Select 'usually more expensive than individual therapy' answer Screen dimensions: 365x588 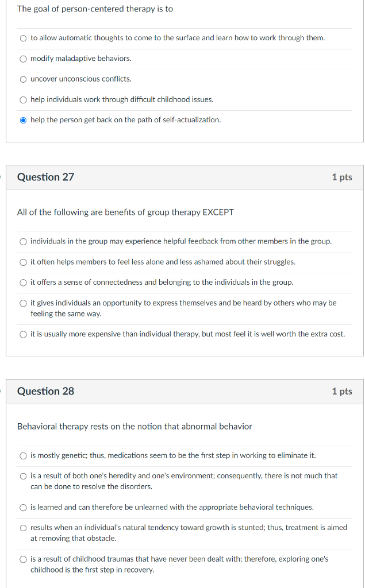coord(24,335)
